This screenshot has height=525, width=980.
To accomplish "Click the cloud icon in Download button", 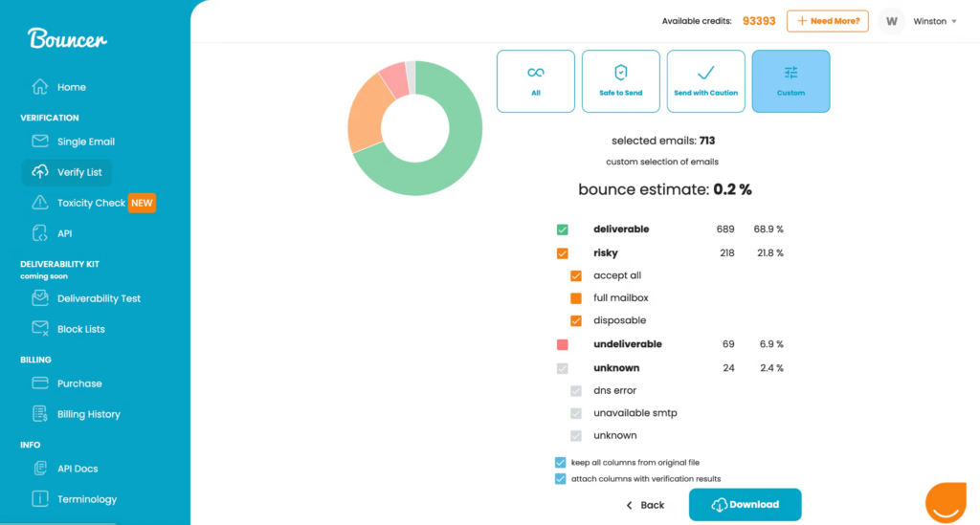I will [x=720, y=504].
